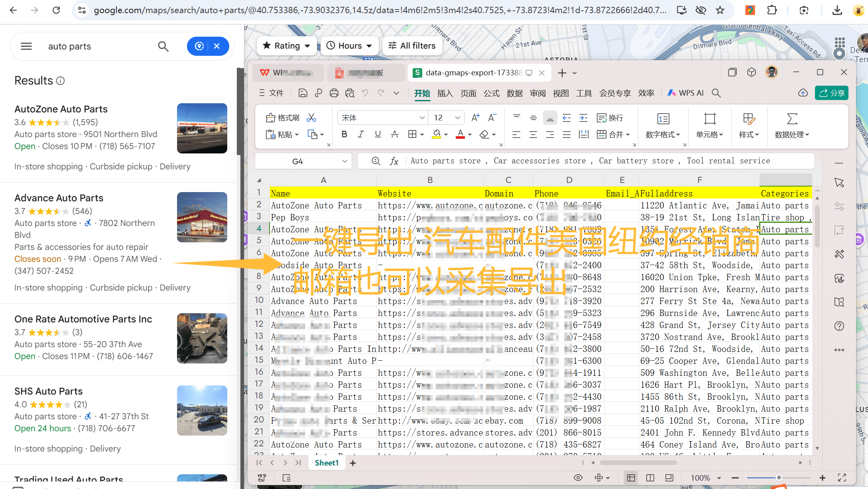Click the All filters button
The height and width of the screenshot is (489, 868).
412,46
